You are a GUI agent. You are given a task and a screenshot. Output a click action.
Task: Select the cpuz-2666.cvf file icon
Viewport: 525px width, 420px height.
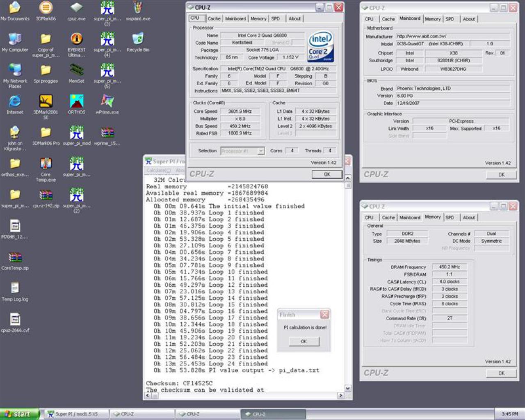[x=15, y=322]
